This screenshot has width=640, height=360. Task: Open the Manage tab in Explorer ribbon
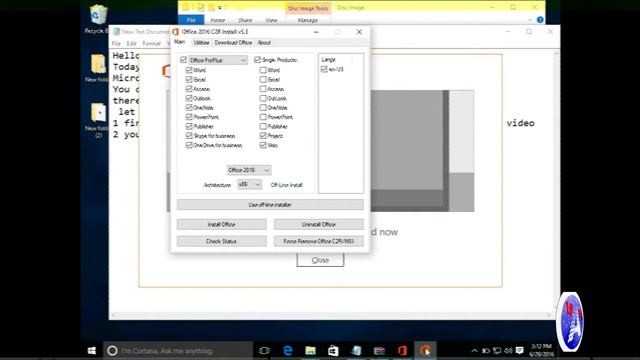click(x=308, y=20)
